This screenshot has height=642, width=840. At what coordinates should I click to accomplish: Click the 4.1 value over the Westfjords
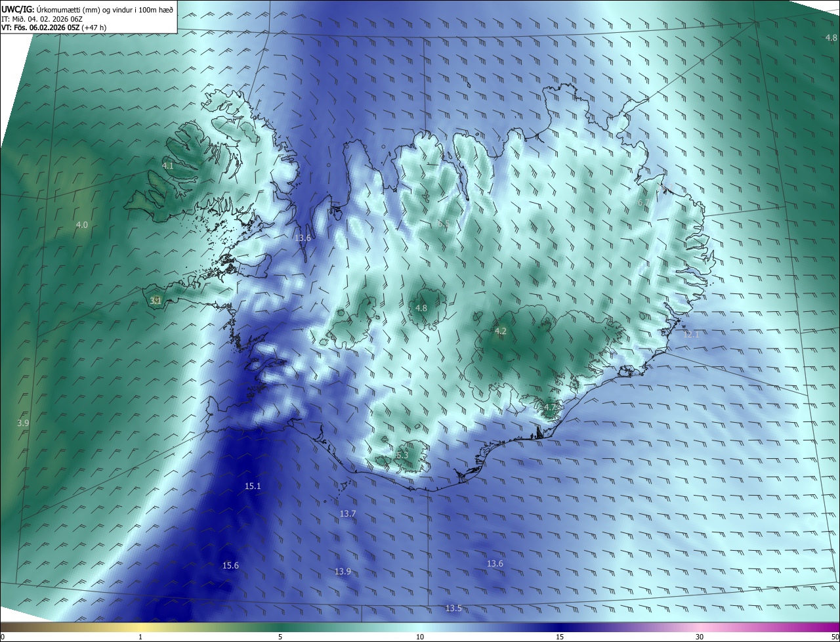[x=168, y=166]
